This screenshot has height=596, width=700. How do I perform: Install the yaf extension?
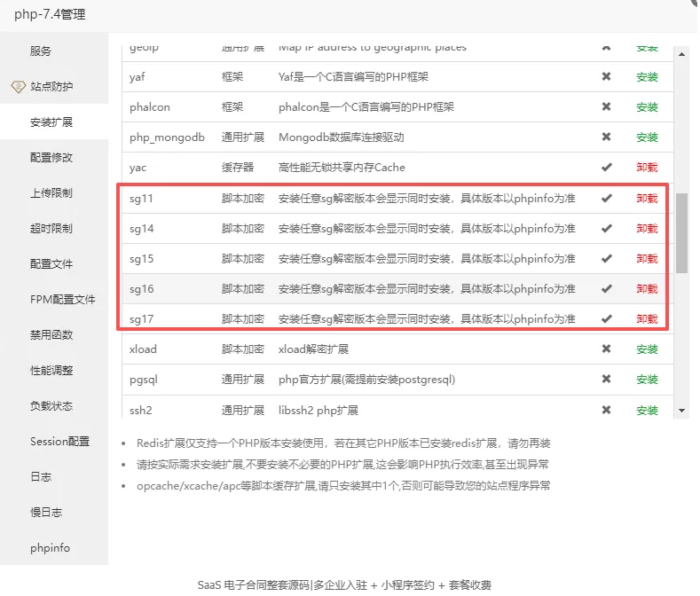click(647, 77)
